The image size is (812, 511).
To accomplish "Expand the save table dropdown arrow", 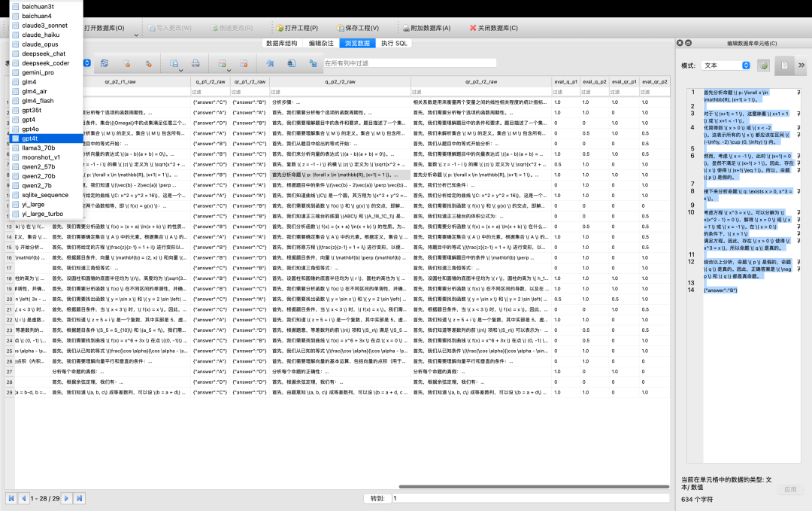I will pos(180,71).
